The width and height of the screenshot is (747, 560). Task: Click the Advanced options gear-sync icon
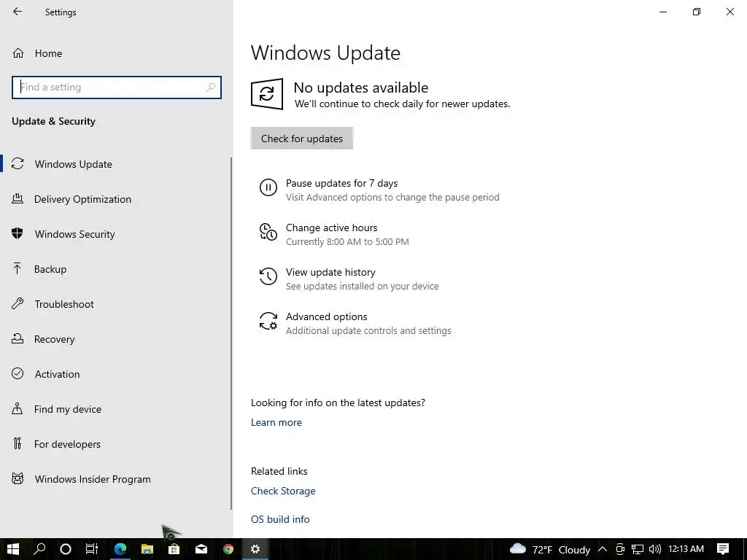coord(268,321)
